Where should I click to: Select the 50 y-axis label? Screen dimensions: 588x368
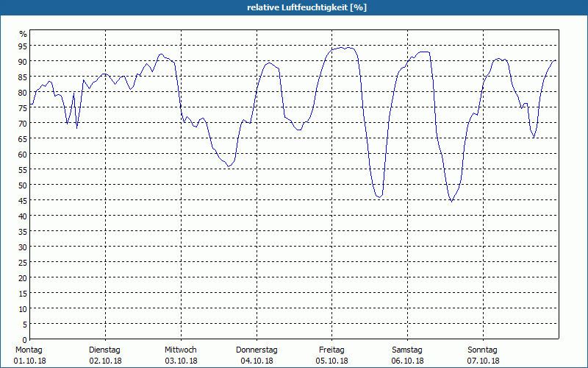coord(24,185)
